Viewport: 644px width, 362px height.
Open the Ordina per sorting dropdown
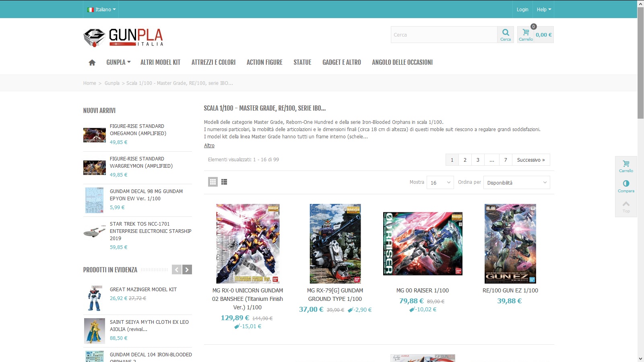click(517, 183)
